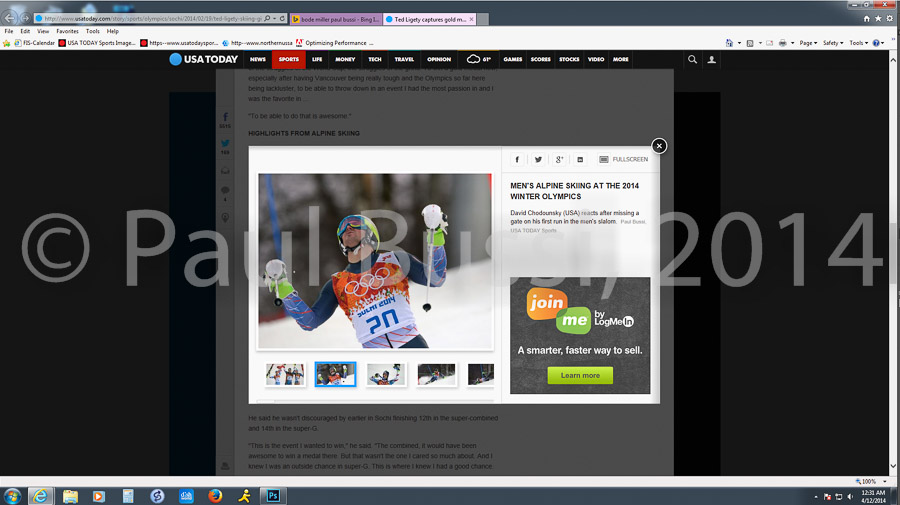Click the article sidebar Facebook share icon
The image size is (900, 505).
(225, 117)
